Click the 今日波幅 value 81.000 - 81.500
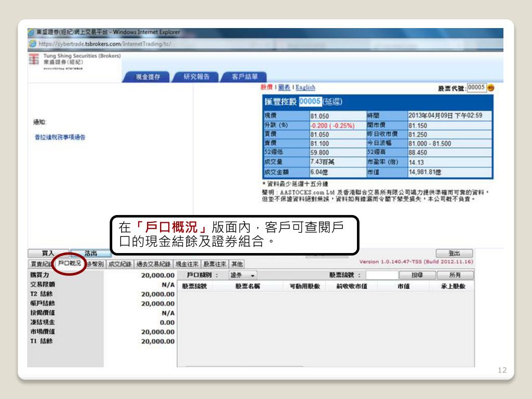The width and height of the screenshot is (532, 399). [430, 143]
